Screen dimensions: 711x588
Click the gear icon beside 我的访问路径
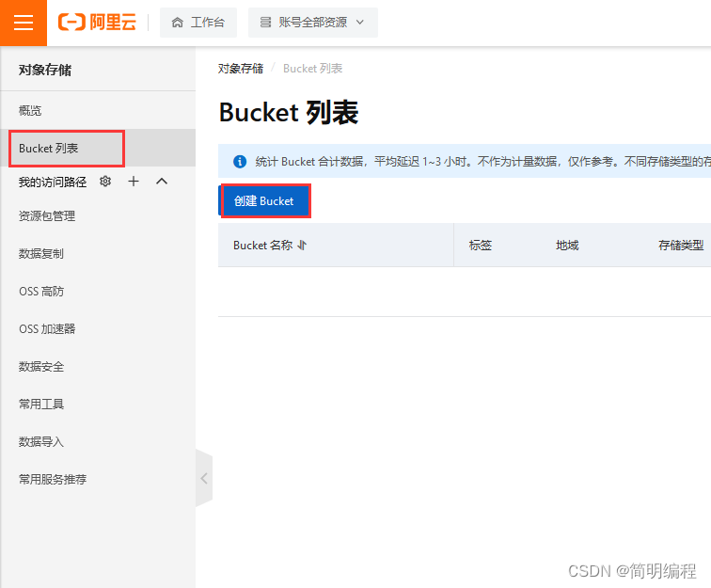tap(105, 182)
